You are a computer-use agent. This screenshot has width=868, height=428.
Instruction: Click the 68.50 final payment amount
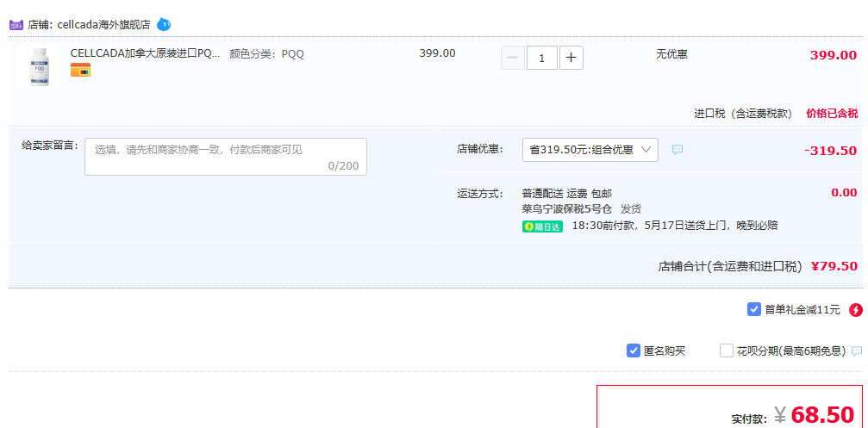coord(823,414)
